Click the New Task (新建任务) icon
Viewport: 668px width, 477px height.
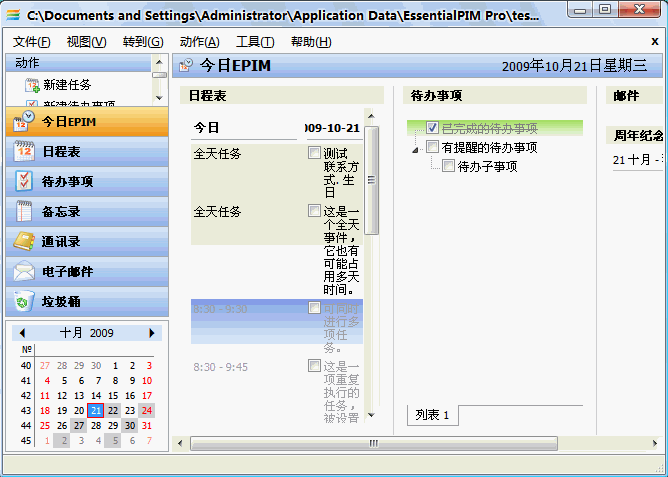[32, 85]
